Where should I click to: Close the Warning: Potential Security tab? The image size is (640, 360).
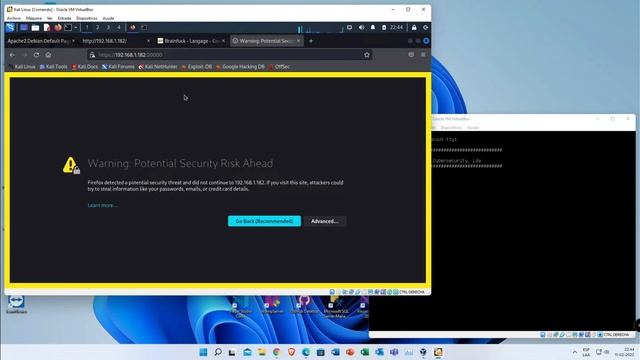click(298, 41)
